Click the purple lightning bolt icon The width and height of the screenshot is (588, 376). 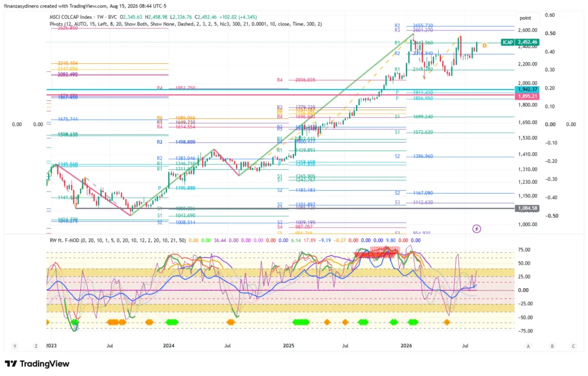pyautogui.click(x=476, y=228)
